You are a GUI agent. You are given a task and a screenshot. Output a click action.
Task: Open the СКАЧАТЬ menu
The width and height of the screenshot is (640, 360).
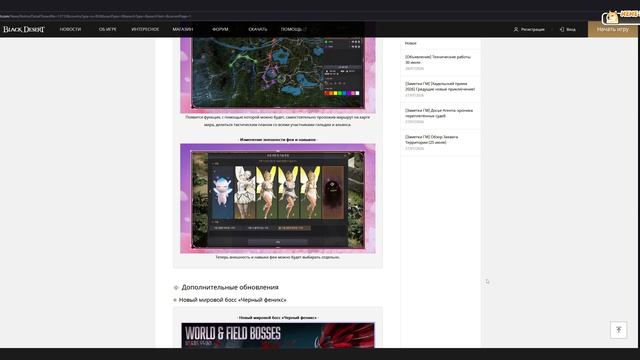(258, 29)
